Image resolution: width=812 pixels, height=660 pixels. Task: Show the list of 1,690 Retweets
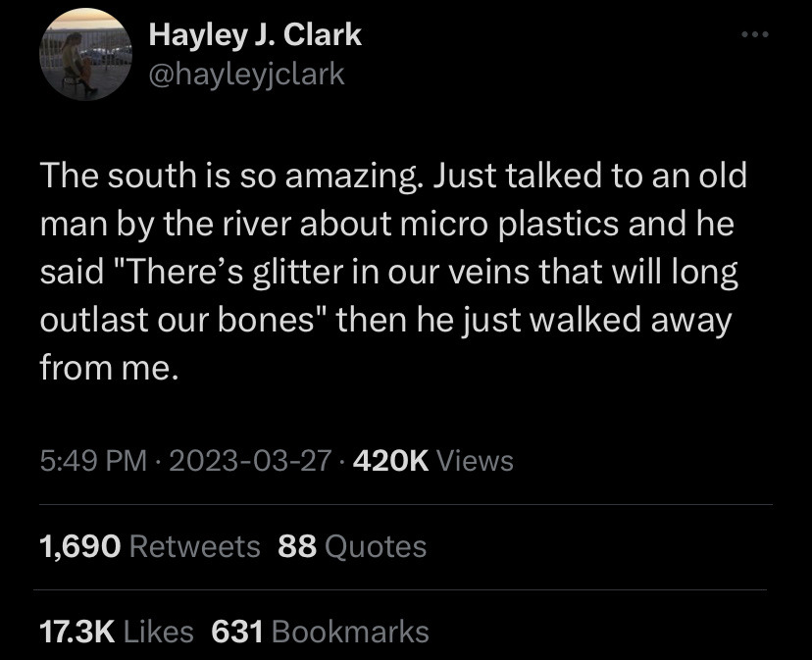coord(150,546)
